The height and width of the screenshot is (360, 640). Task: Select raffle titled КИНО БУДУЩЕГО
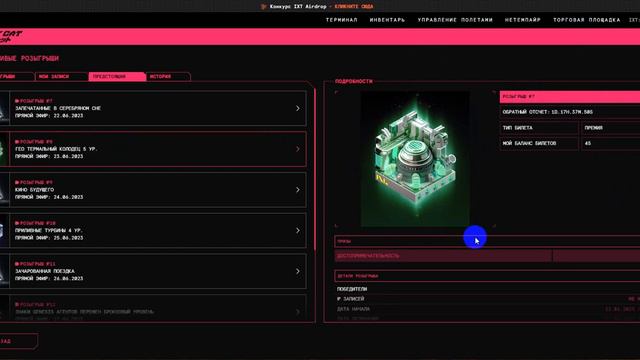pyautogui.click(x=34, y=190)
